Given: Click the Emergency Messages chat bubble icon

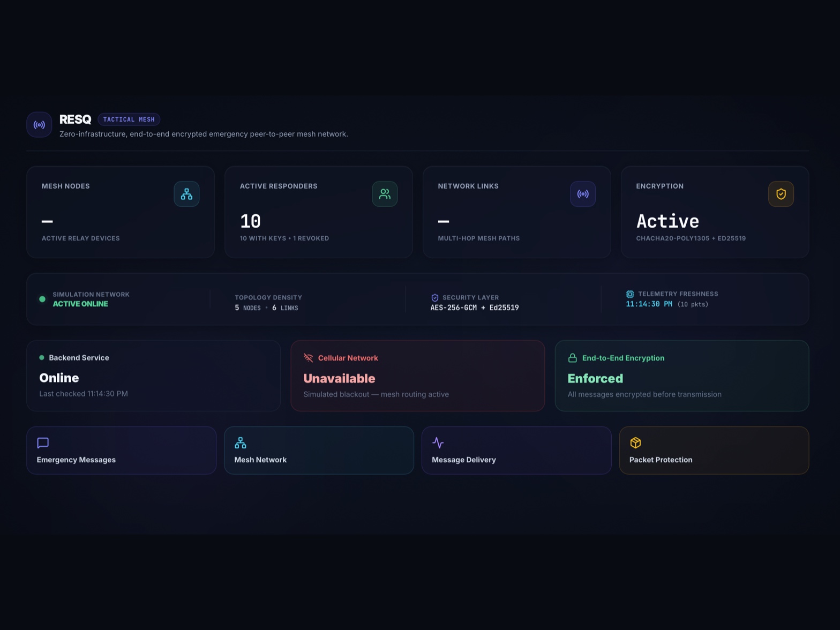Looking at the screenshot, I should [x=43, y=442].
